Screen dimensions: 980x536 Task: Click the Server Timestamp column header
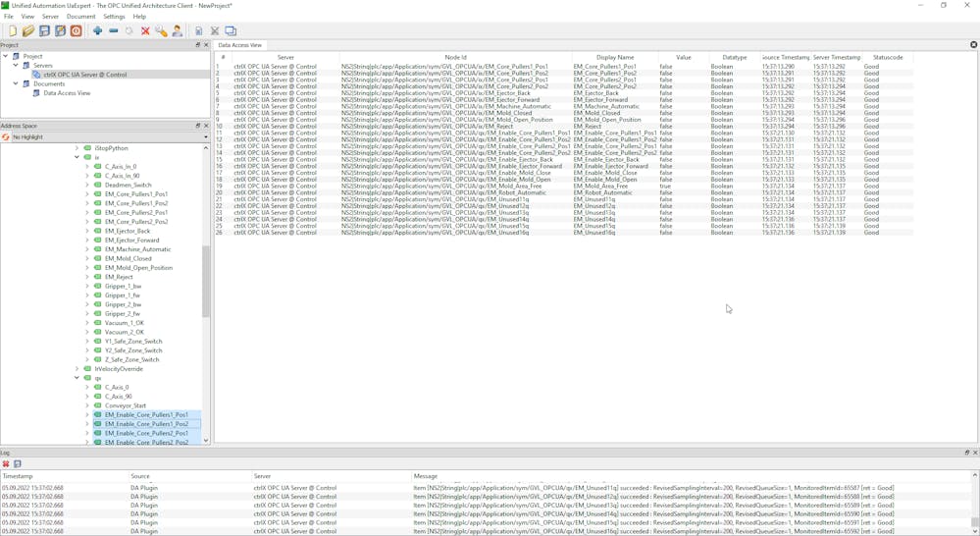(x=837, y=57)
